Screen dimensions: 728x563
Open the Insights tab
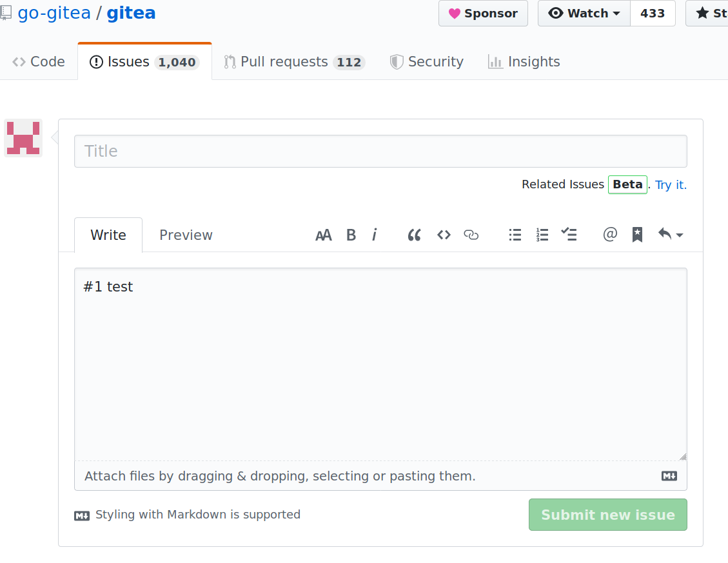(524, 62)
